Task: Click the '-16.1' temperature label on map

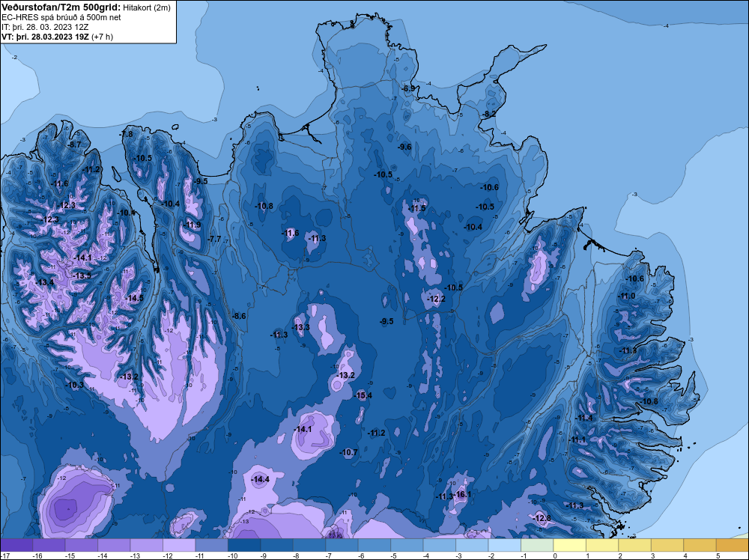Action: [462, 494]
